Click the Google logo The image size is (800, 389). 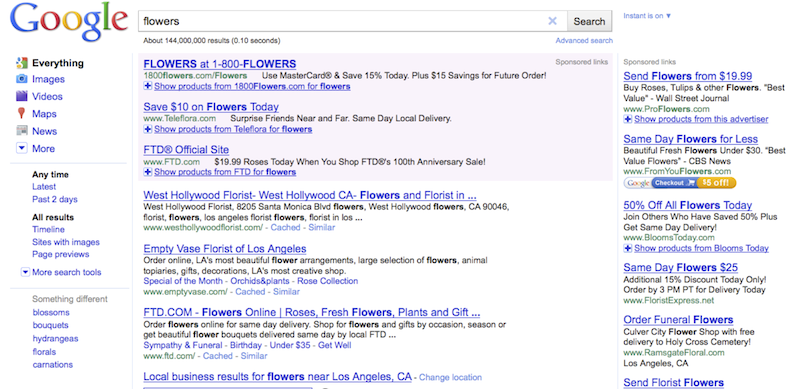pyautogui.click(x=68, y=21)
